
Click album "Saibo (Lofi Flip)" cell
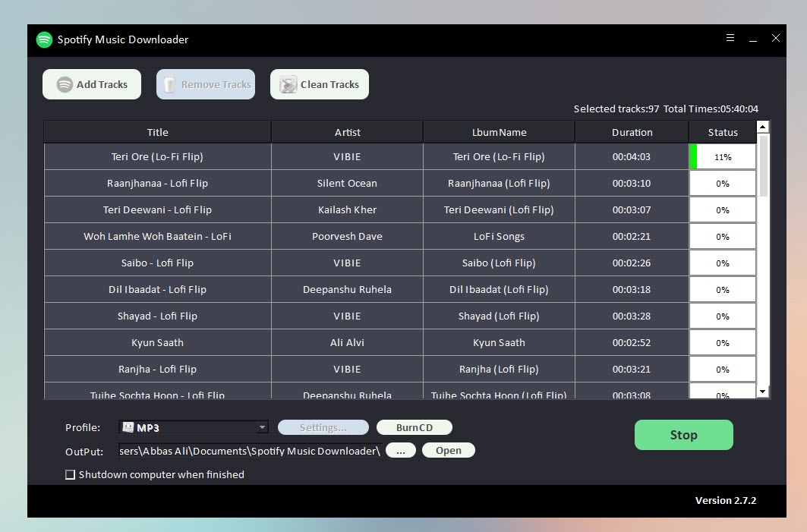tap(500, 263)
